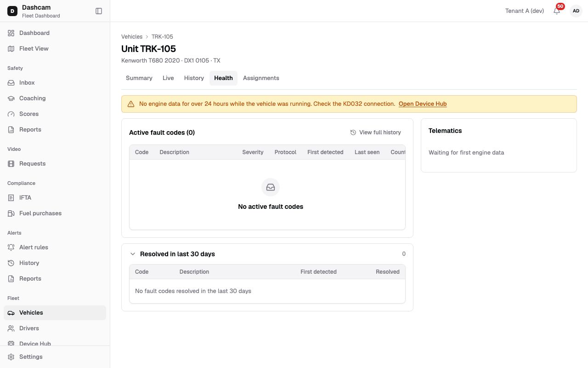Click the Coaching graduation cap icon
Image resolution: width=588 pixels, height=368 pixels.
pyautogui.click(x=11, y=98)
